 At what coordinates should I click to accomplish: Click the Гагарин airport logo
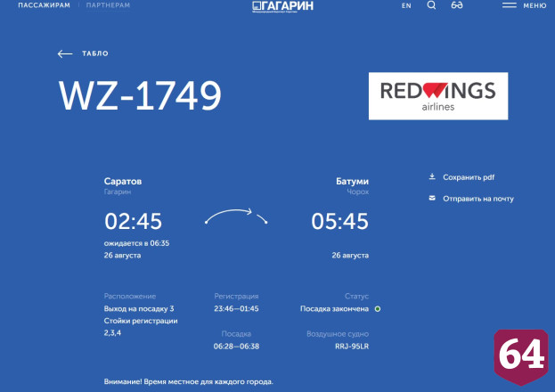click(x=282, y=6)
